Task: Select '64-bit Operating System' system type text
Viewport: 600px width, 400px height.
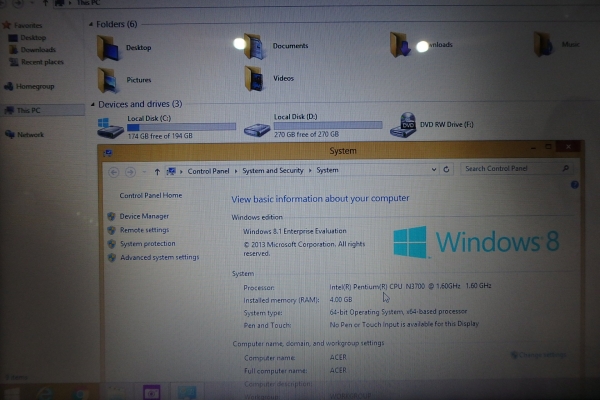Action: (366, 312)
